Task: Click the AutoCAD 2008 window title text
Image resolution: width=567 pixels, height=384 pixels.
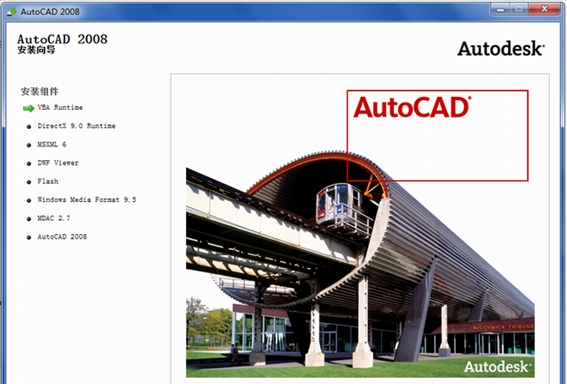Action: pos(50,12)
